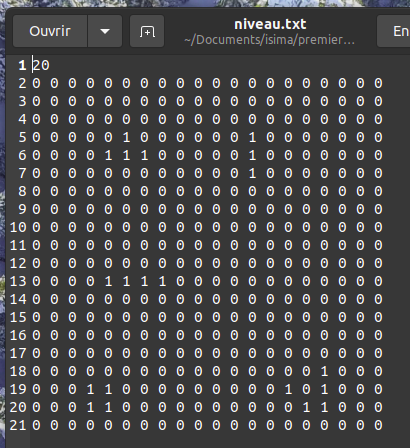
Task: Click the first 1 on line 6
Action: [x=108, y=155]
